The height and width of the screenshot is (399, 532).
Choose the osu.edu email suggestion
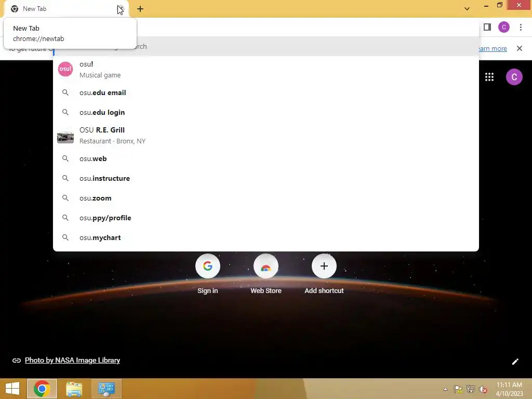click(x=266, y=92)
